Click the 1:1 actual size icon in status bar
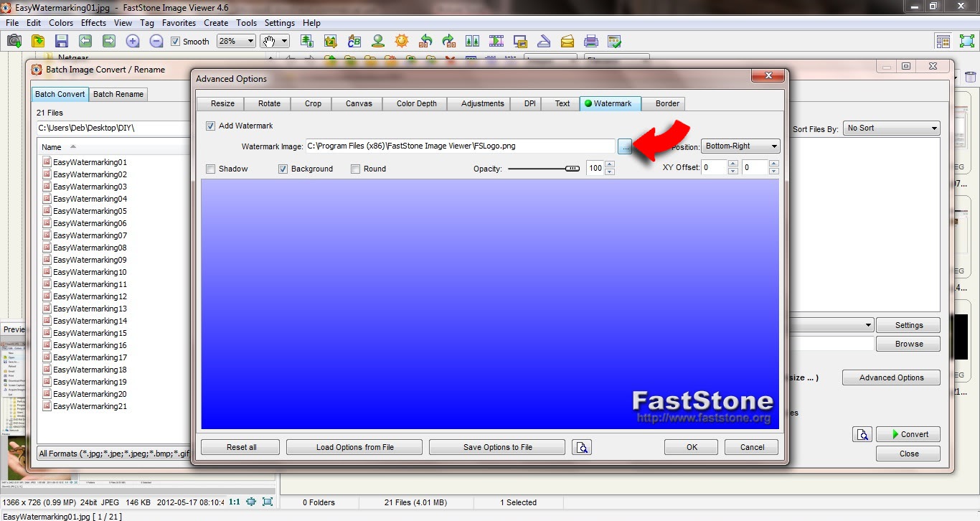This screenshot has width=980, height=521. click(235, 502)
